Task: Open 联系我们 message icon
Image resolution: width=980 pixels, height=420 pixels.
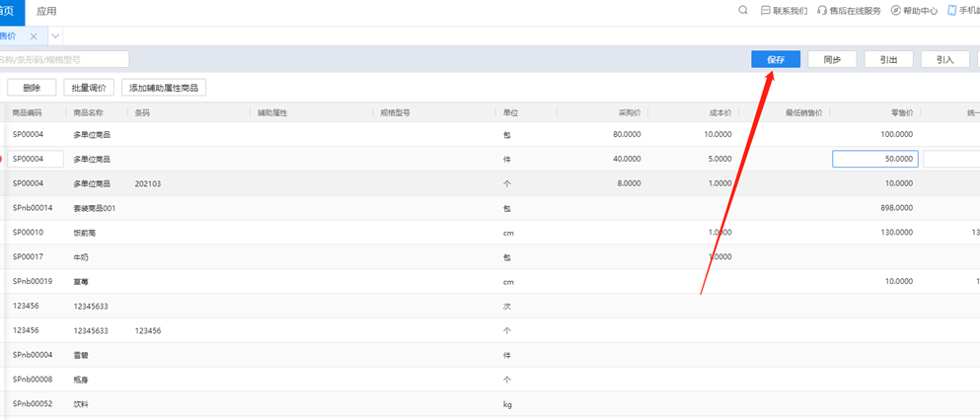Action: click(x=766, y=11)
